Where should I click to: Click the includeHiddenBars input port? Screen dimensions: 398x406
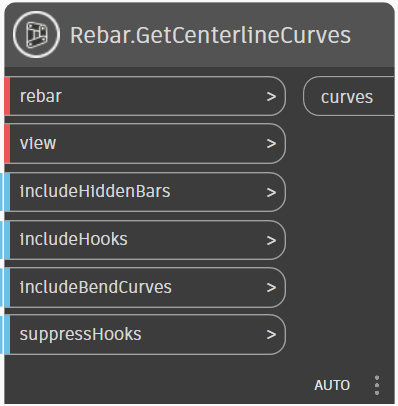tap(145, 192)
